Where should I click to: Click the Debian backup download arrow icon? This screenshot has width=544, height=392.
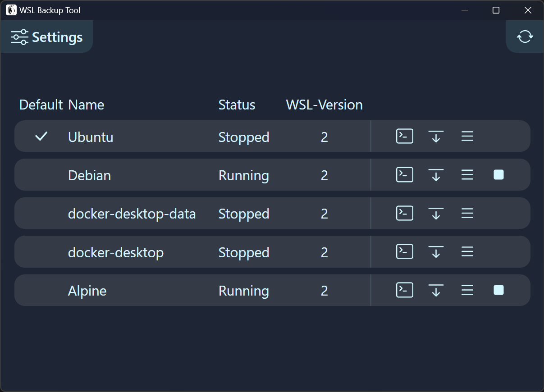point(436,175)
